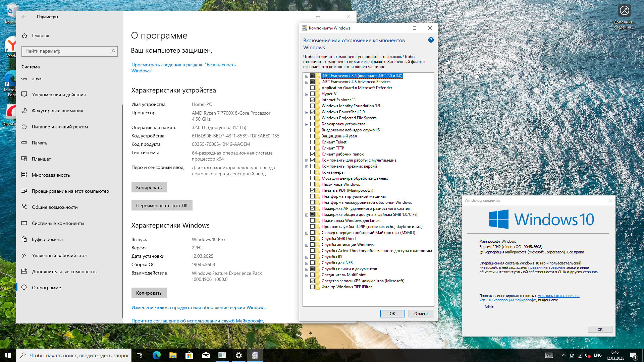Click search magnifier in Найти параметр field
The width and height of the screenshot is (644, 362).
click(x=113, y=51)
